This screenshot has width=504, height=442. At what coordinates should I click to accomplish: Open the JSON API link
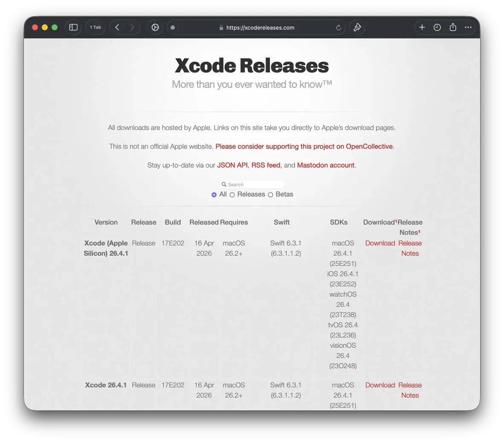pos(232,165)
